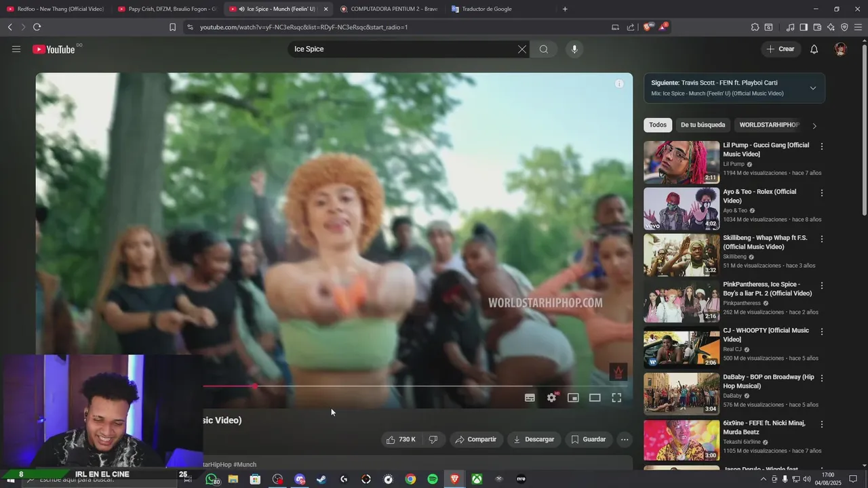Open options for Boy's a liar Pt. 2
The image size is (868, 488).
click(x=822, y=285)
